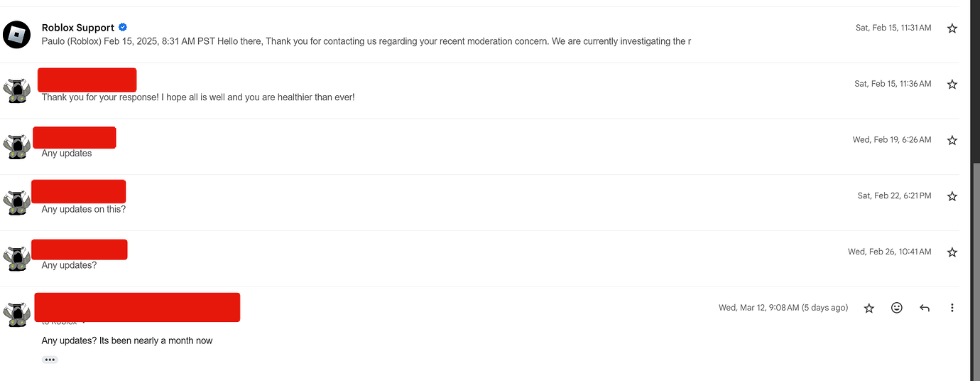Reply to the Mar 12 message
The image size is (980, 381).
click(925, 308)
